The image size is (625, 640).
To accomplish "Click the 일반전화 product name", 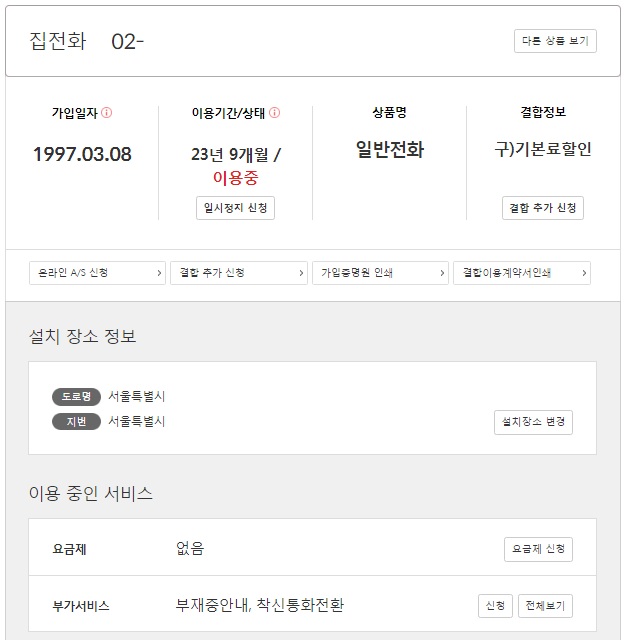I will click(x=390, y=150).
